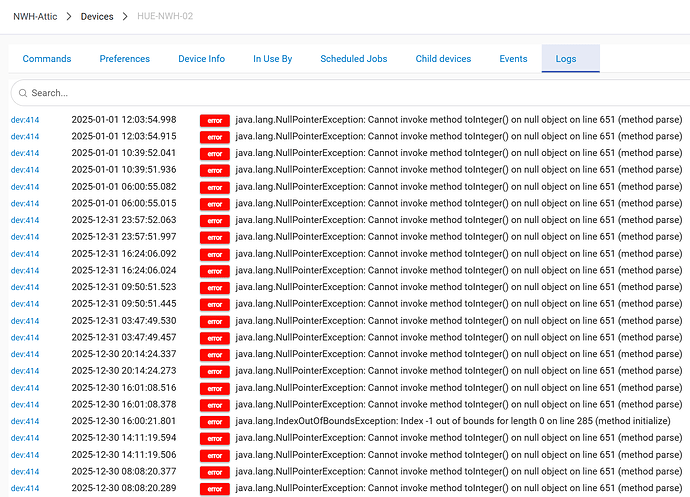Select timestamp 2025-12-31 16:24:06.092
690x497 pixels.
(x=124, y=254)
